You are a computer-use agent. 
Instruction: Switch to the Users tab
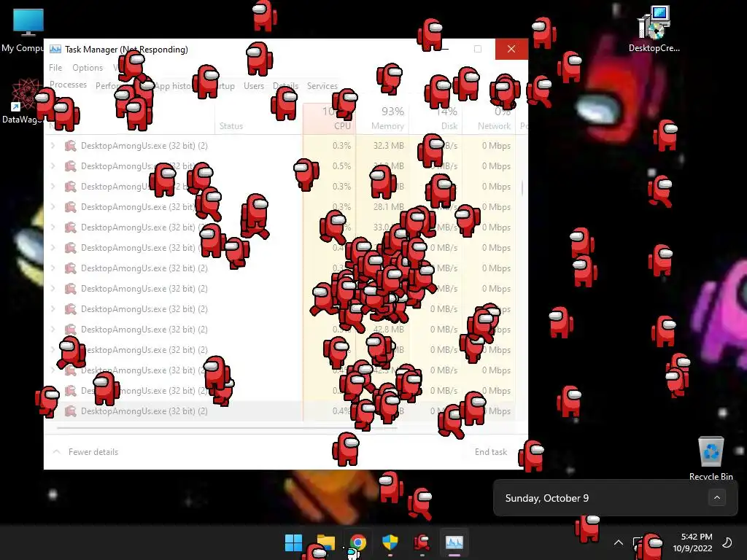(x=253, y=86)
